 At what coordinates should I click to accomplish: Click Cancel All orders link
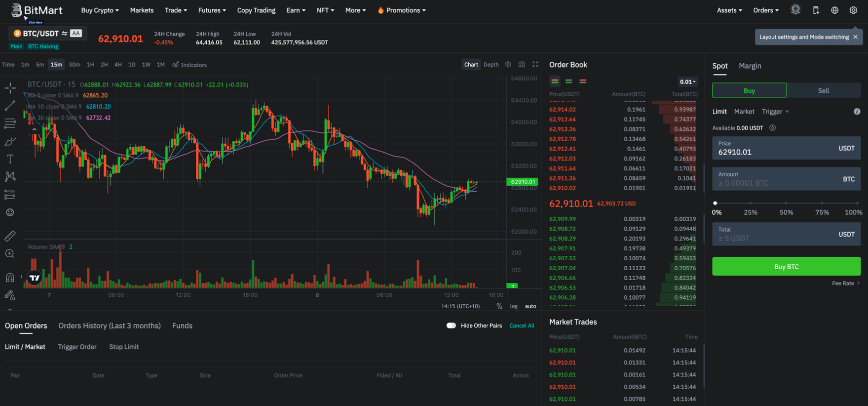pyautogui.click(x=522, y=325)
